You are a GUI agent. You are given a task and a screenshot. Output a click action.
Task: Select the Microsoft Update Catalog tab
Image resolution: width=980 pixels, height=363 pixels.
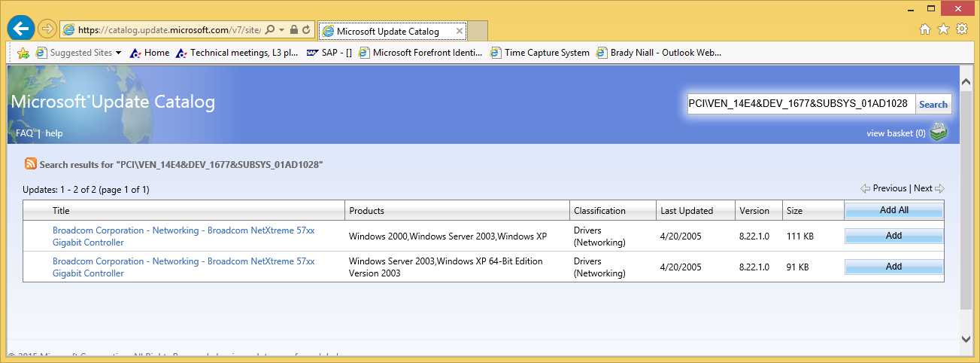coord(392,32)
